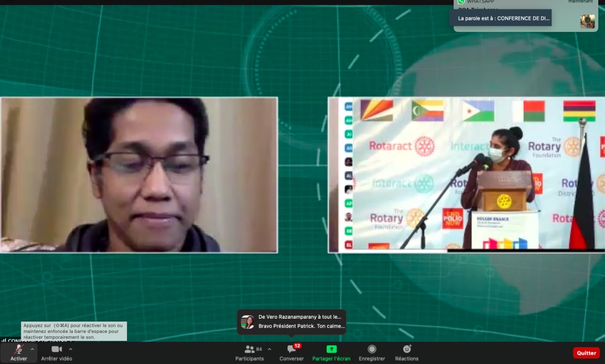Click the WhatsApp notification thumbnail image

tap(588, 21)
